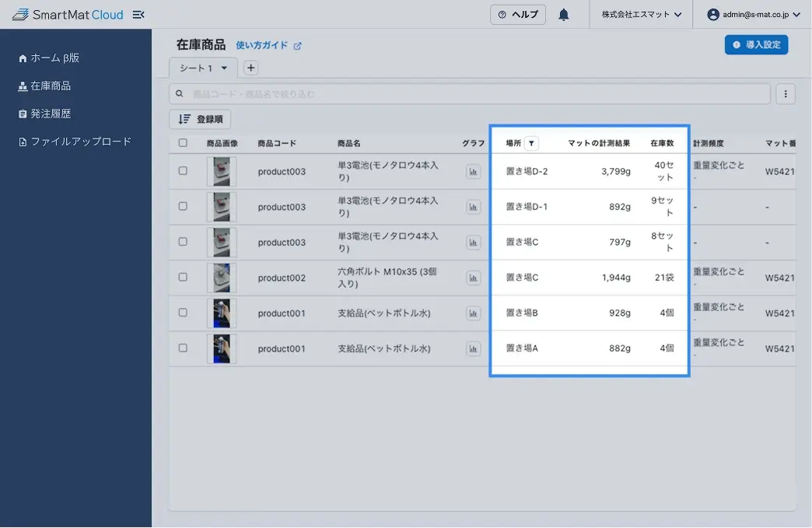Check the box for the 置き場A row
Viewport: 812px width, 528px height.
pyautogui.click(x=183, y=348)
